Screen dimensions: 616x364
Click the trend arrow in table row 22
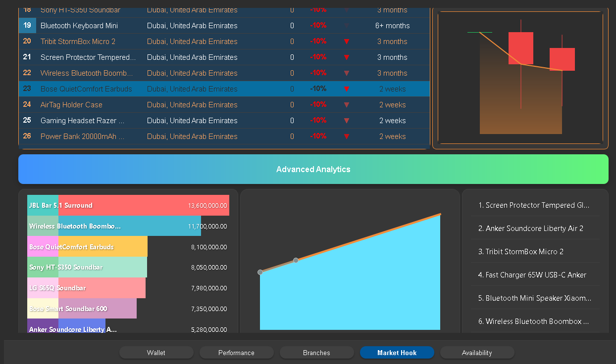pyautogui.click(x=347, y=73)
